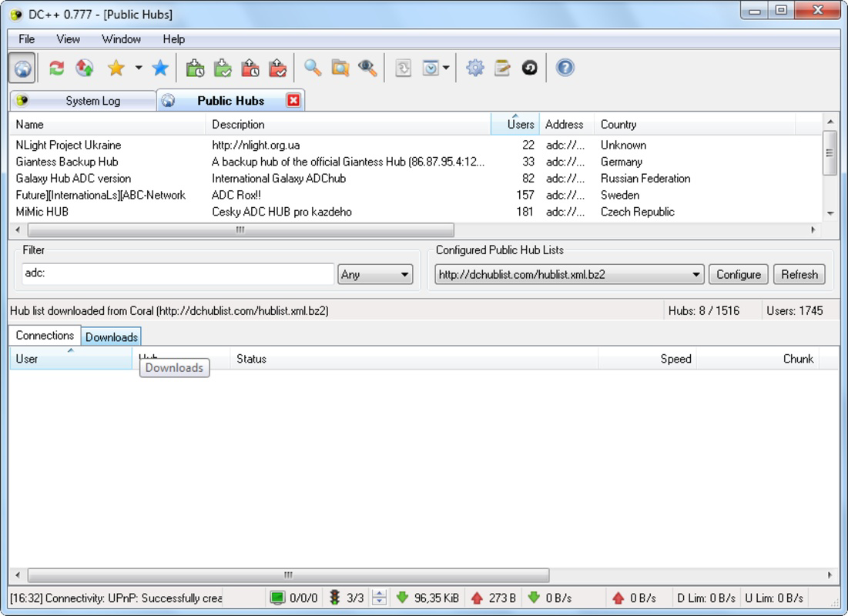Click the hub list horizontal scrollbar thumb
Image resolution: width=848 pixels, height=616 pixels.
click(240, 230)
